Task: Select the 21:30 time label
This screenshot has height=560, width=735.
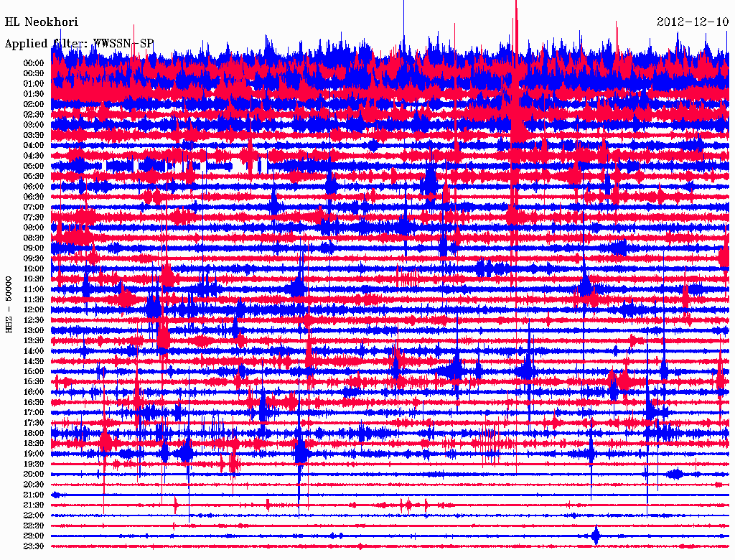Action: point(33,505)
